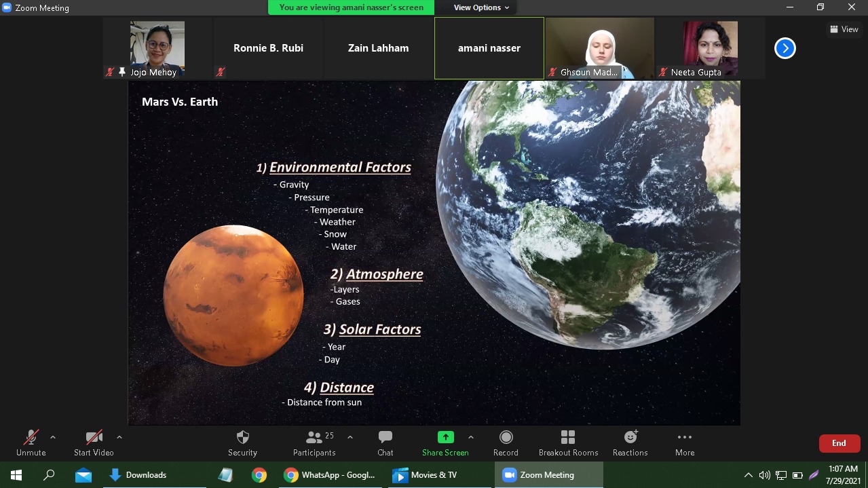
Task: Open the Downloads taskbar item
Action: point(155,475)
